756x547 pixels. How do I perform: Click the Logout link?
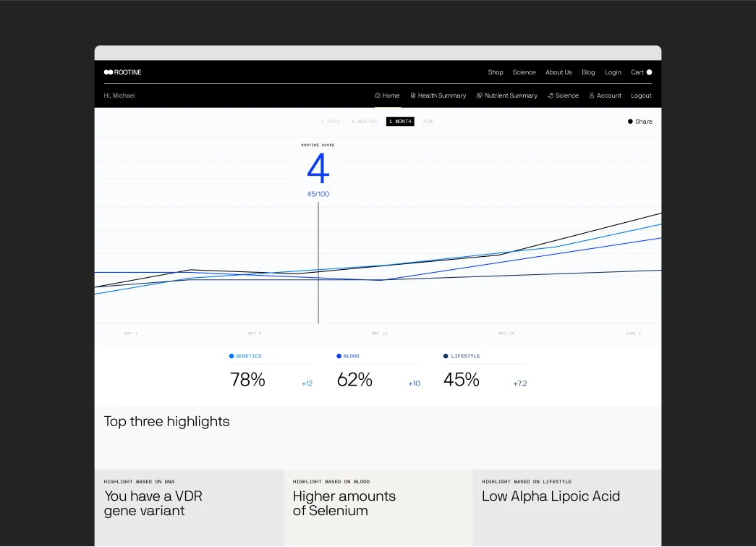[x=641, y=95]
